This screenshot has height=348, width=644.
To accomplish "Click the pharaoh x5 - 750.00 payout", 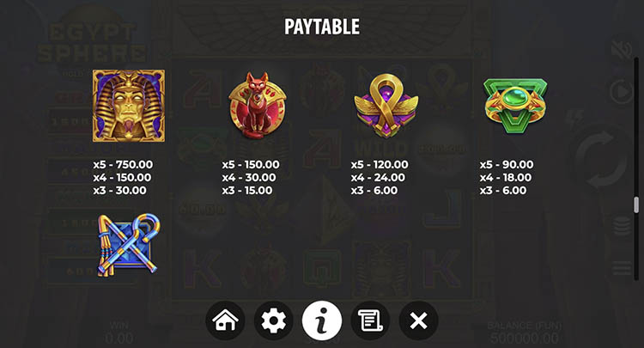I will (x=123, y=164).
